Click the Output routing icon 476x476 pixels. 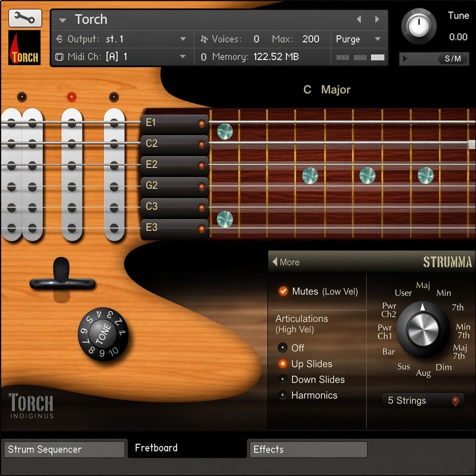click(59, 39)
